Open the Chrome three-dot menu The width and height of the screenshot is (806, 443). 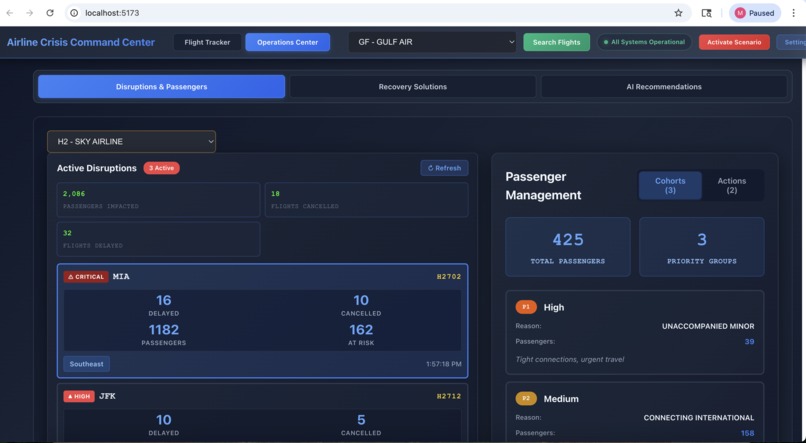coord(794,13)
